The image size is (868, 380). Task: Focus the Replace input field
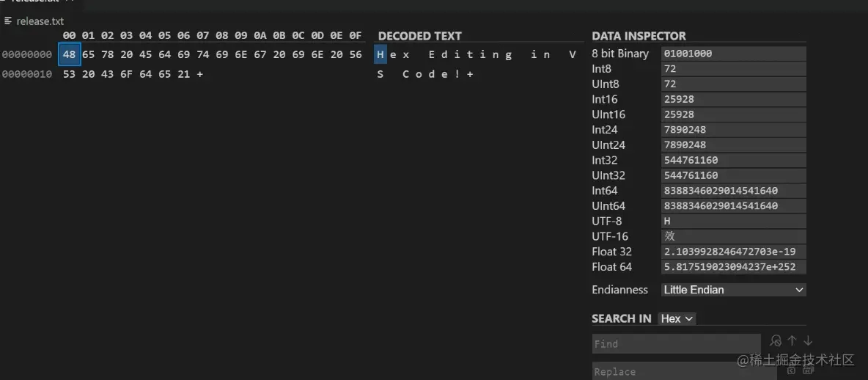(684, 371)
